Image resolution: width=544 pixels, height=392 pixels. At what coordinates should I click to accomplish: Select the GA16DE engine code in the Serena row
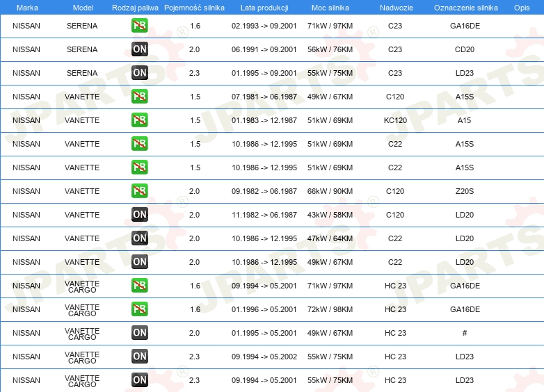click(465, 26)
